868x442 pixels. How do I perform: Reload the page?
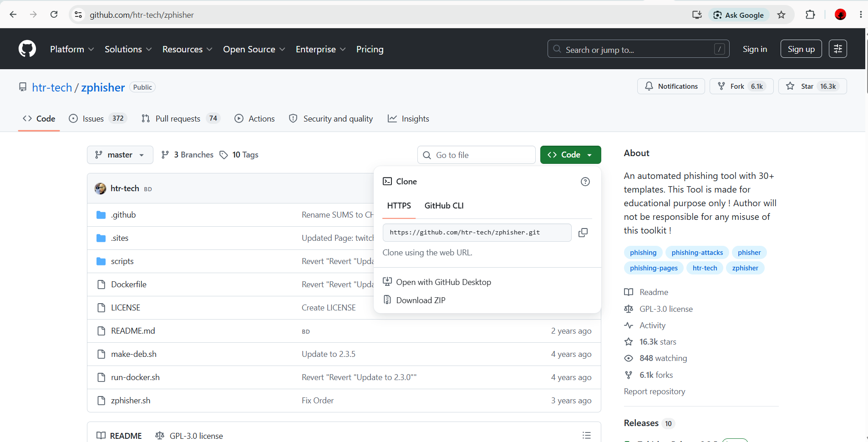click(x=54, y=15)
